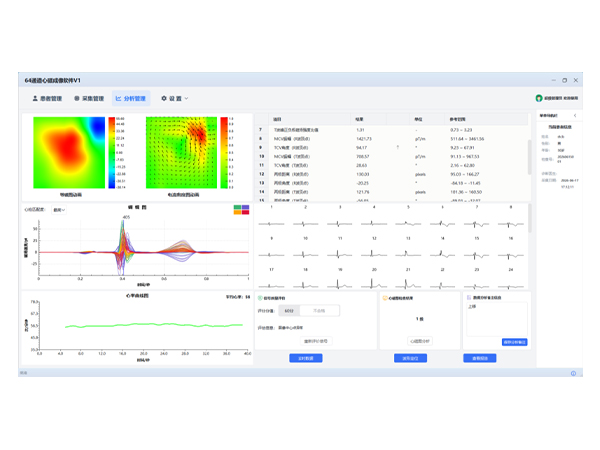Click the first header column of the results table

pos(262,119)
